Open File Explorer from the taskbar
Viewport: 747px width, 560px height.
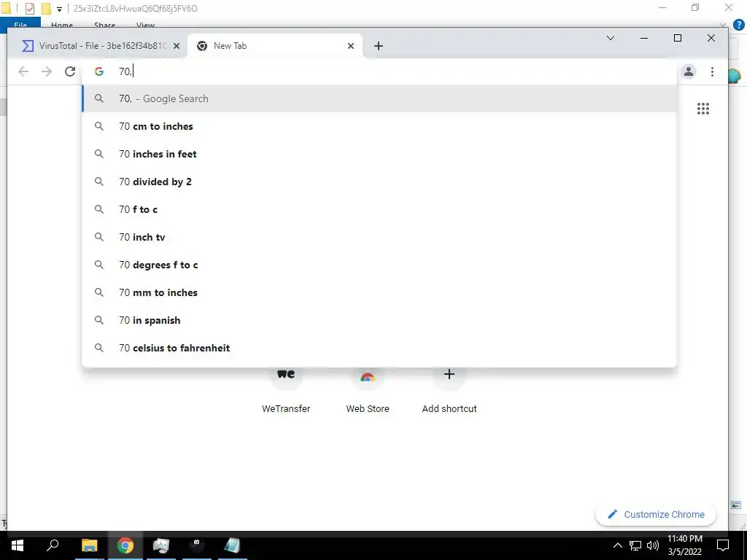click(89, 545)
